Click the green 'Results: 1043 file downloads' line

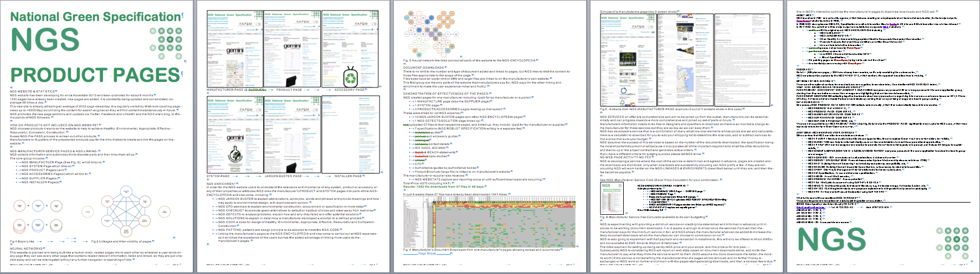pos(444,187)
